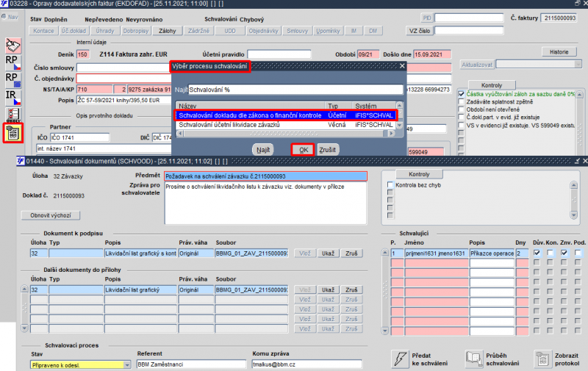The width and height of the screenshot is (588, 371).
Task: Click the lightning Předat ke schválení icon
Action: click(x=400, y=359)
